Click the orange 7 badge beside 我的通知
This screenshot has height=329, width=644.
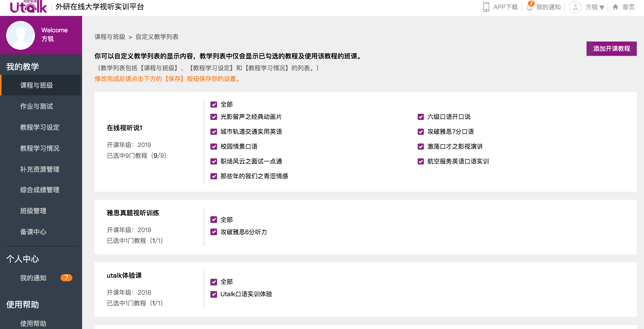(x=66, y=277)
